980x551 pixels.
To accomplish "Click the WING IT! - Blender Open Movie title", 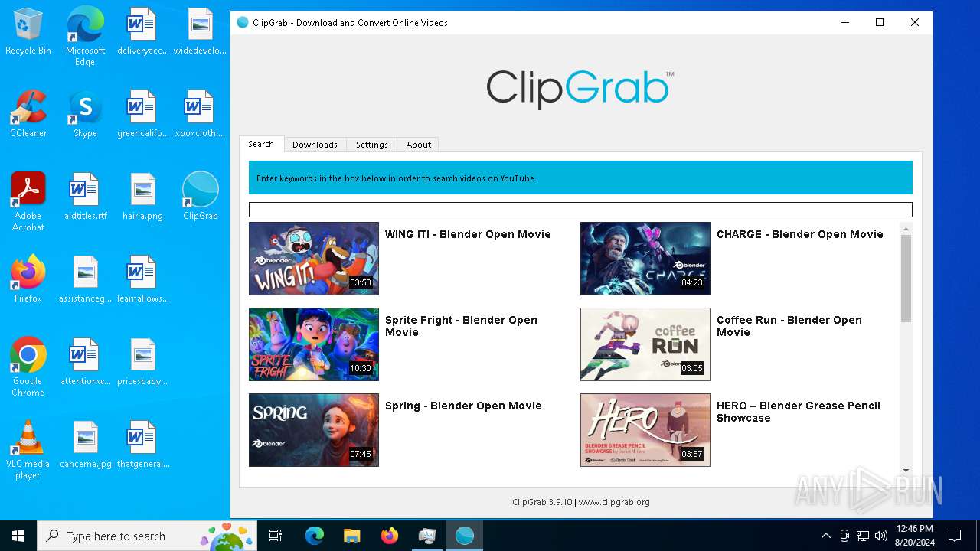I will pyautogui.click(x=468, y=234).
